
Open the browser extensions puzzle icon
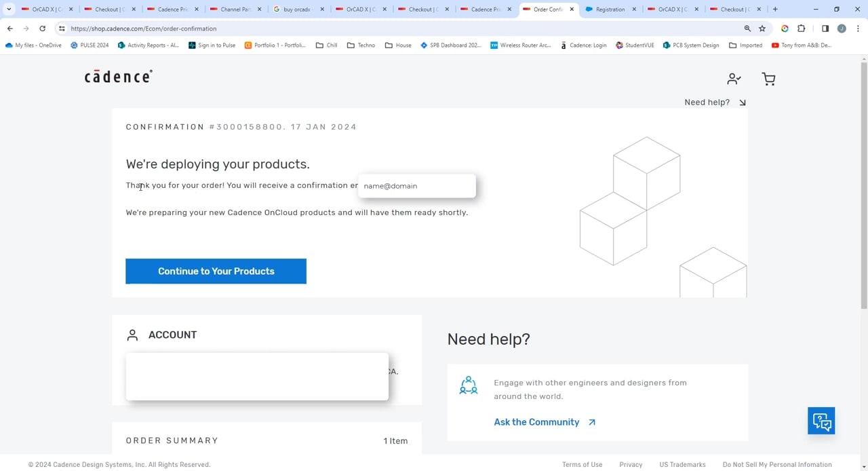coord(801,29)
